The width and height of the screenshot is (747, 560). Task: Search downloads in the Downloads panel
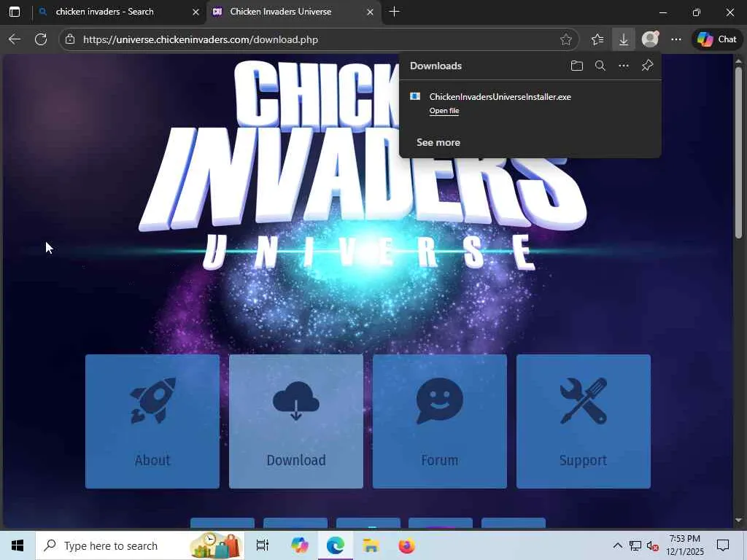click(x=600, y=66)
